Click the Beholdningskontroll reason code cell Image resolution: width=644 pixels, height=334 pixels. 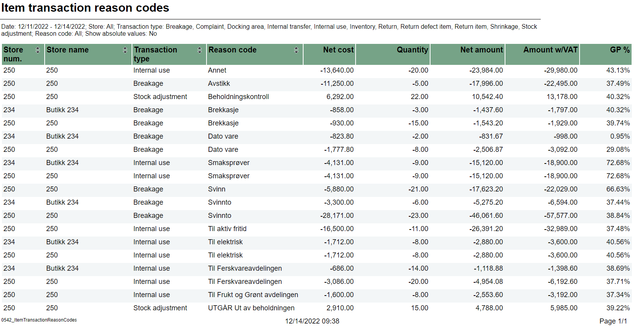pyautogui.click(x=238, y=97)
